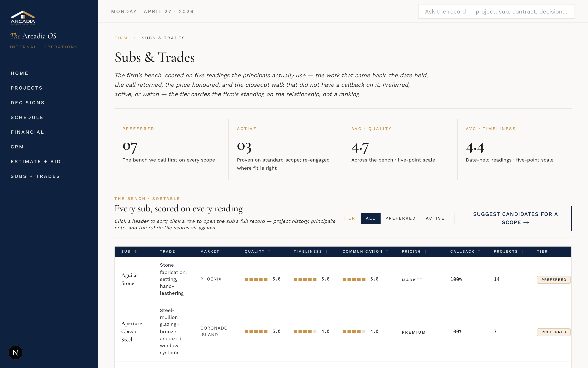Sort by the Communication column sort icon

387,251
